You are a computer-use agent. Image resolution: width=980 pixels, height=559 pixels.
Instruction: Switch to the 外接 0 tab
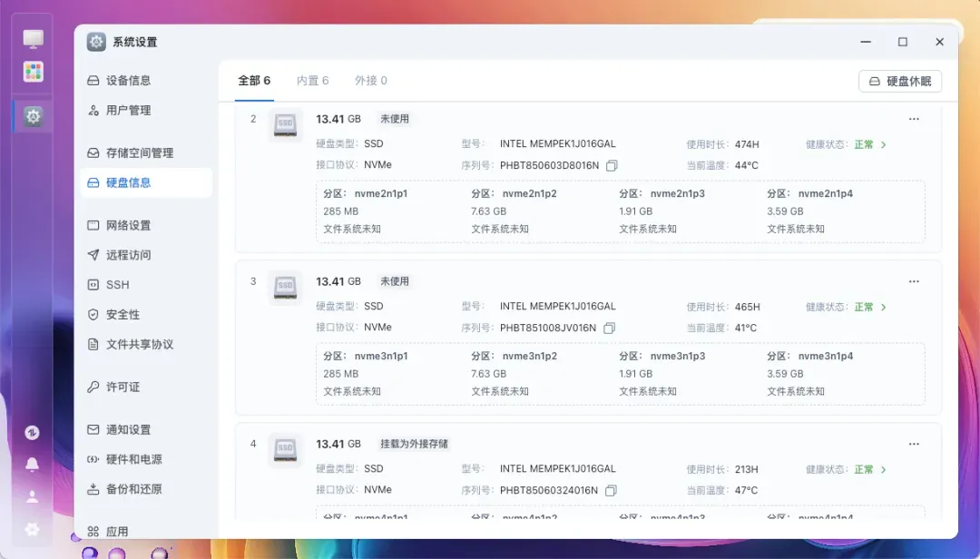pyautogui.click(x=370, y=81)
